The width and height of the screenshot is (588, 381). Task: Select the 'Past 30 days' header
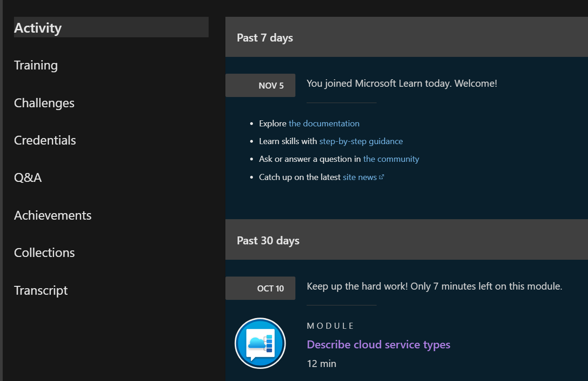[x=406, y=240]
